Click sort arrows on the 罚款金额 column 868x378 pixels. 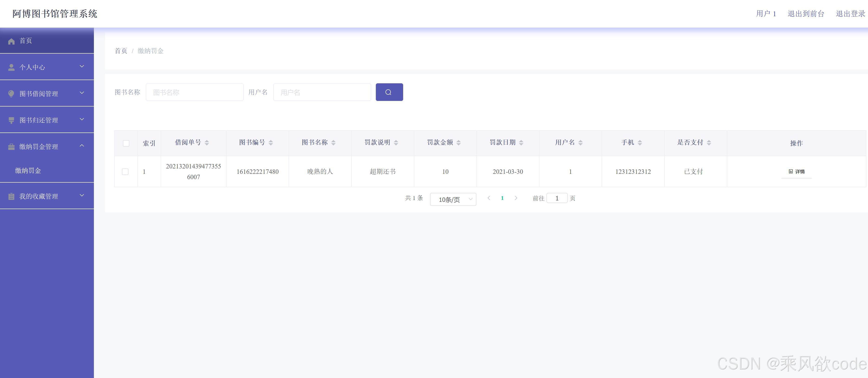(x=459, y=142)
